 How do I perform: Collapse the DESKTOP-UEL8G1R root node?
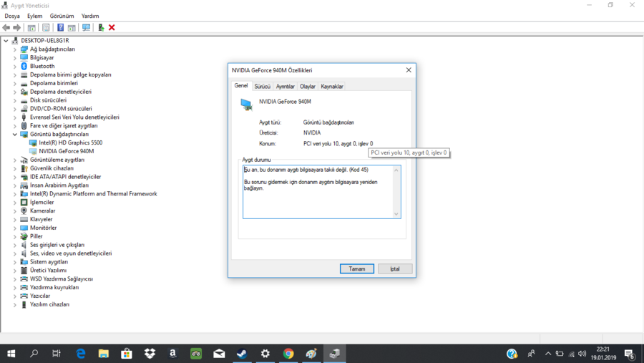tap(6, 41)
